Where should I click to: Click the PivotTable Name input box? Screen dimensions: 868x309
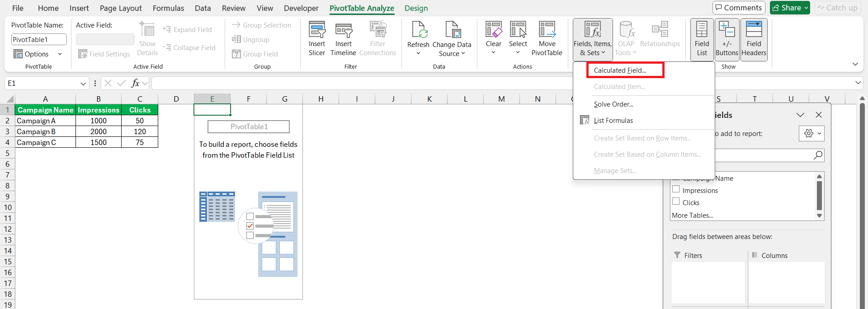coord(39,39)
